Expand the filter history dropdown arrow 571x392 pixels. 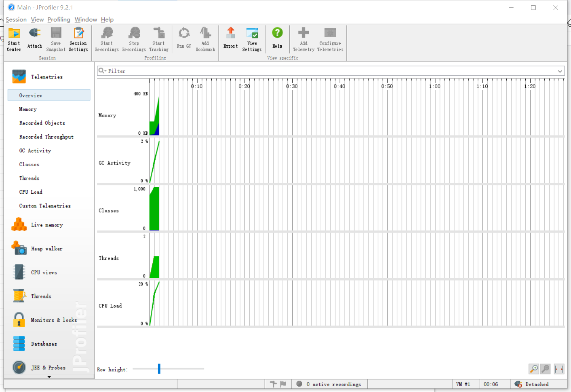pyautogui.click(x=560, y=71)
